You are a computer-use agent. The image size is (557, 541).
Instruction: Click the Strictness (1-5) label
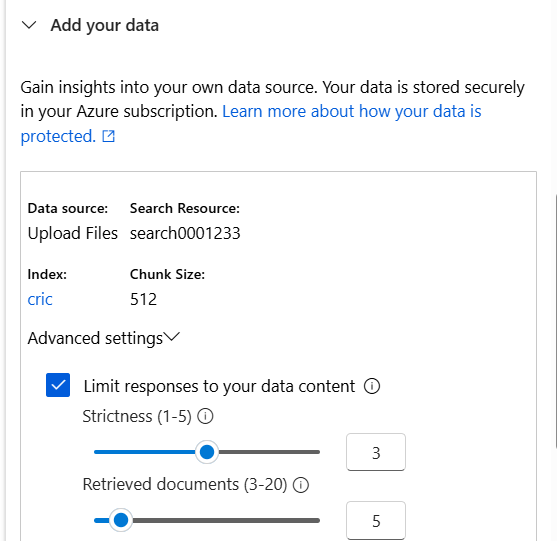click(137, 416)
